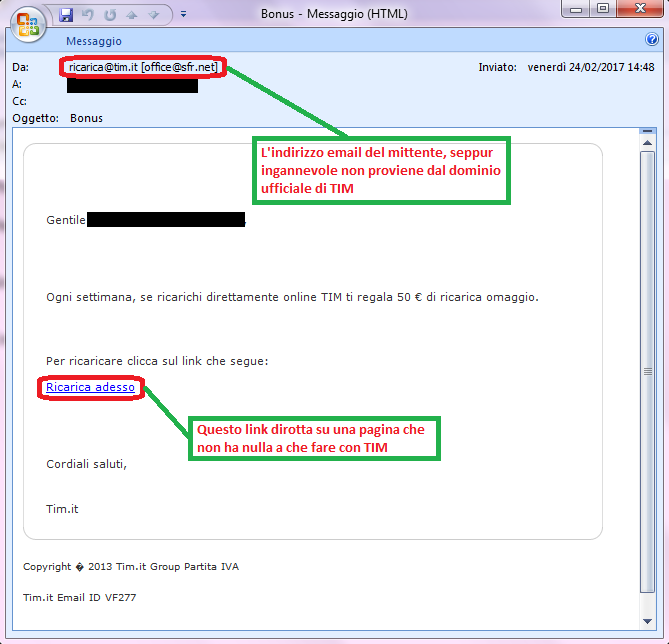669x644 pixels.
Task: Click the Gentile greeting text
Action: pos(66,220)
